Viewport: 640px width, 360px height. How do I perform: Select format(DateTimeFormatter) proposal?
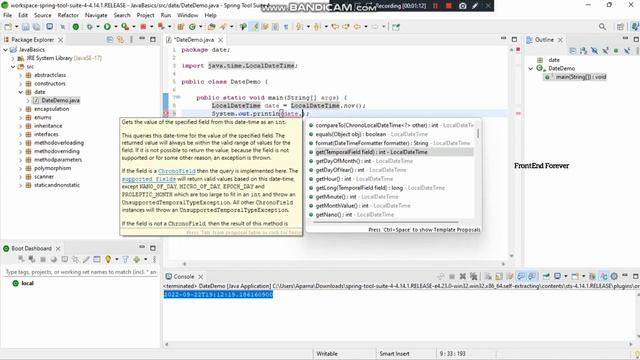[391, 143]
